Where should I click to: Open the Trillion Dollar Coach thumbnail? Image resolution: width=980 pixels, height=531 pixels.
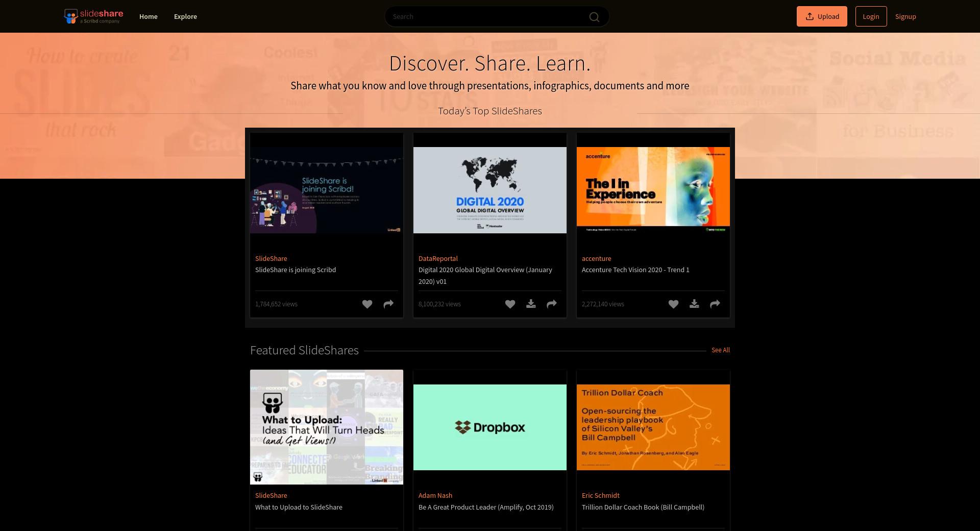coord(653,427)
